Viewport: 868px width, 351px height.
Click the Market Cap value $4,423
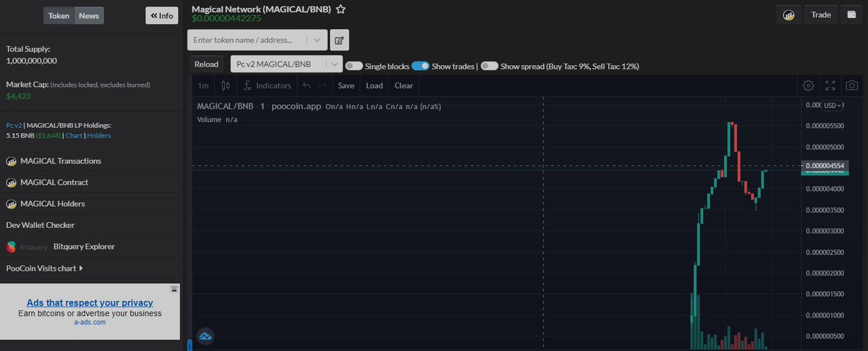[x=17, y=96]
